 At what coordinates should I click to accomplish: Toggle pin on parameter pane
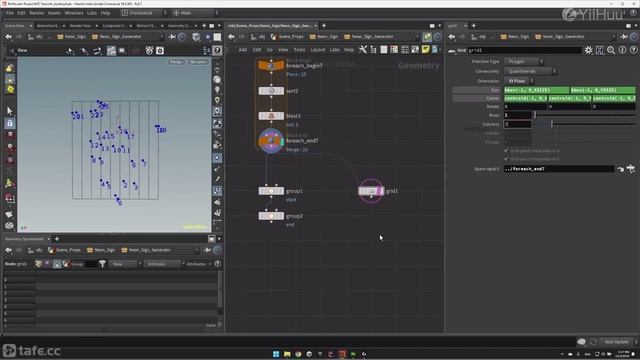pyautogui.click(x=624, y=37)
